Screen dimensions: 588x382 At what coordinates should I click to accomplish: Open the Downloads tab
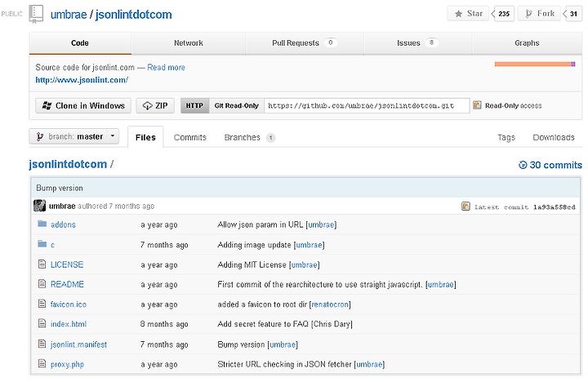[x=554, y=138]
